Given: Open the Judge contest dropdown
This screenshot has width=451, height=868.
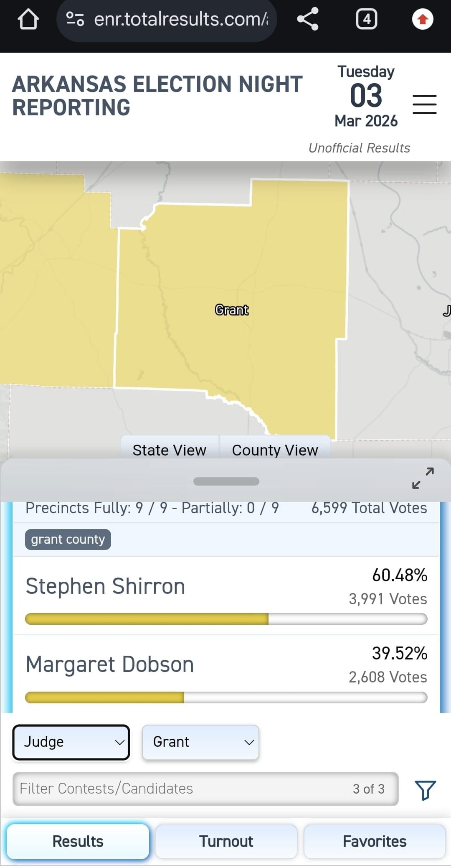Looking at the screenshot, I should coord(71,742).
